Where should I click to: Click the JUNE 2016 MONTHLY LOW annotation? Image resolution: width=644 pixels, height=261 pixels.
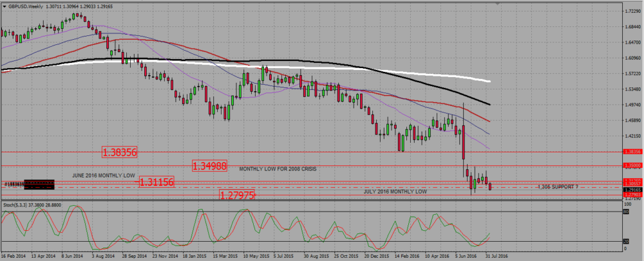click(104, 175)
